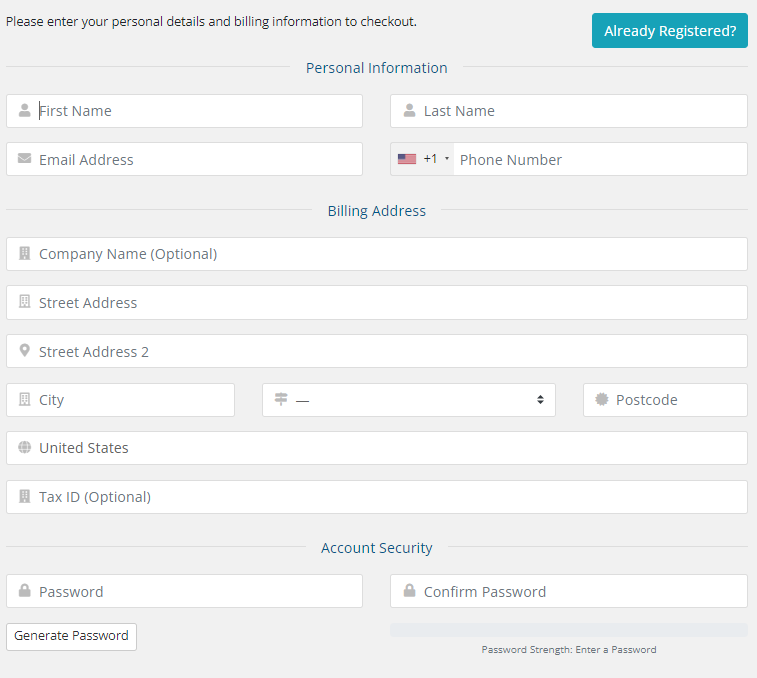
Task: Click the City input field
Action: tap(130, 400)
